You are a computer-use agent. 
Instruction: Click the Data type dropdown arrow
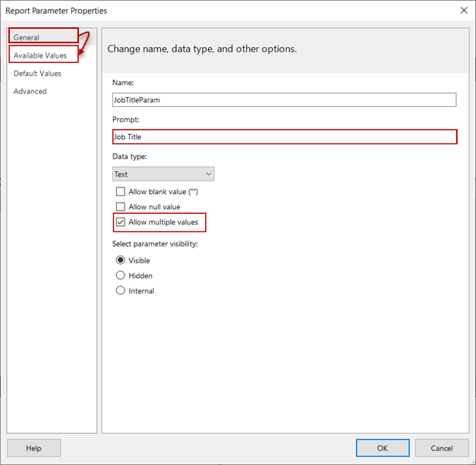point(207,174)
